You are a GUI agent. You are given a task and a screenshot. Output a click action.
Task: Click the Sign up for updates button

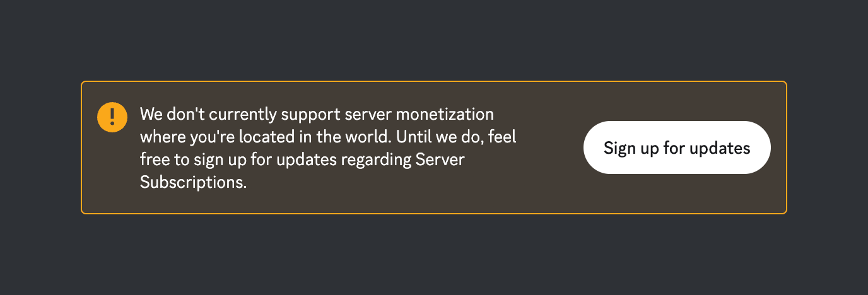[x=677, y=147]
